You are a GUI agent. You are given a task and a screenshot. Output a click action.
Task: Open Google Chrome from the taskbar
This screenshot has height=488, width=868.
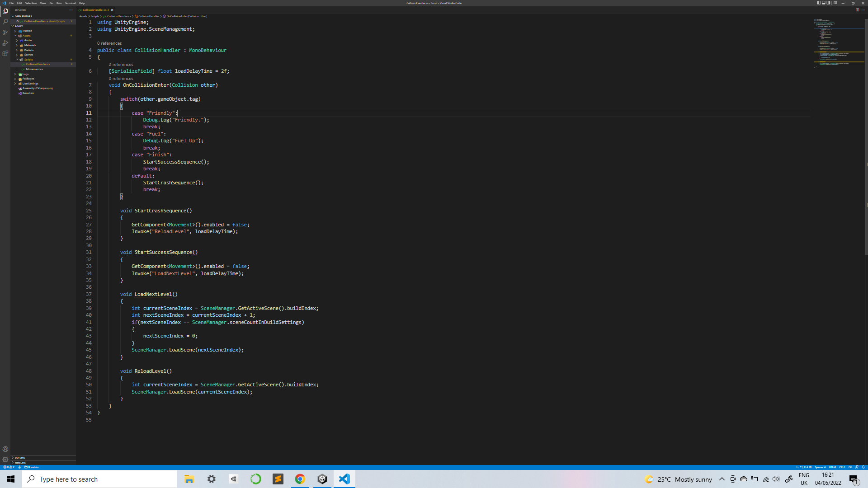tap(300, 479)
